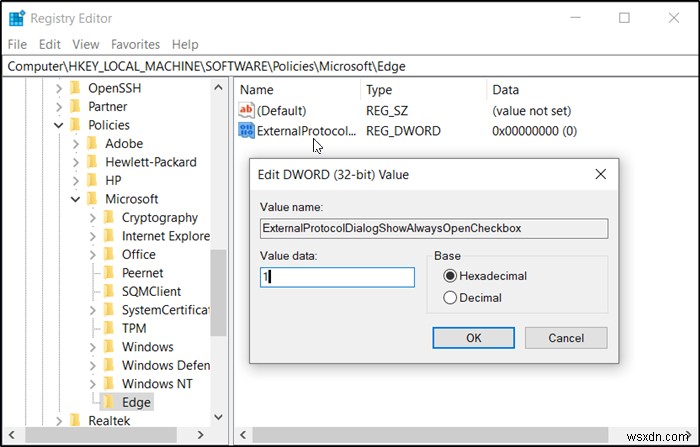The image size is (700, 447).
Task: Select the Partner folder icon
Action: click(75, 106)
